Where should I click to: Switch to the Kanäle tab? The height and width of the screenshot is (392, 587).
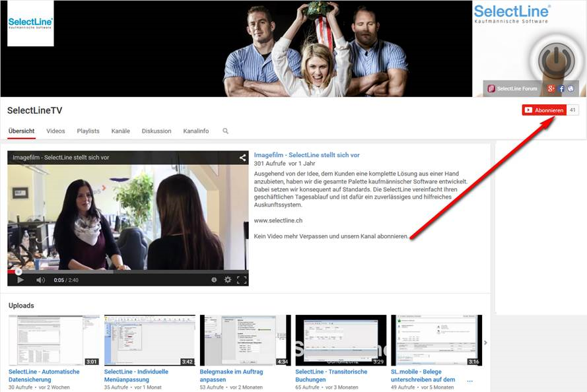121,131
